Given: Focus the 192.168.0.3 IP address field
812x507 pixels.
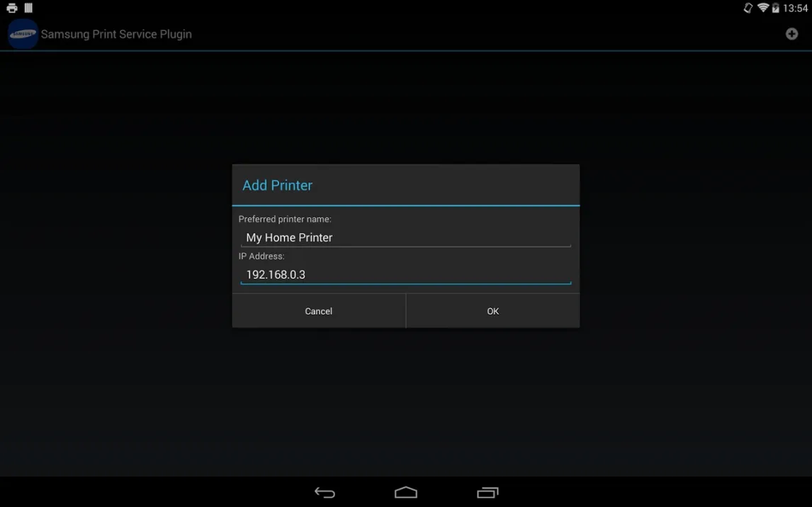Looking at the screenshot, I should 405,275.
